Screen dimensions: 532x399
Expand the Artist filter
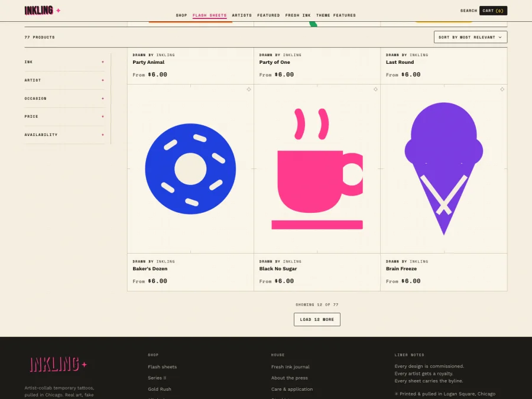coord(64,80)
